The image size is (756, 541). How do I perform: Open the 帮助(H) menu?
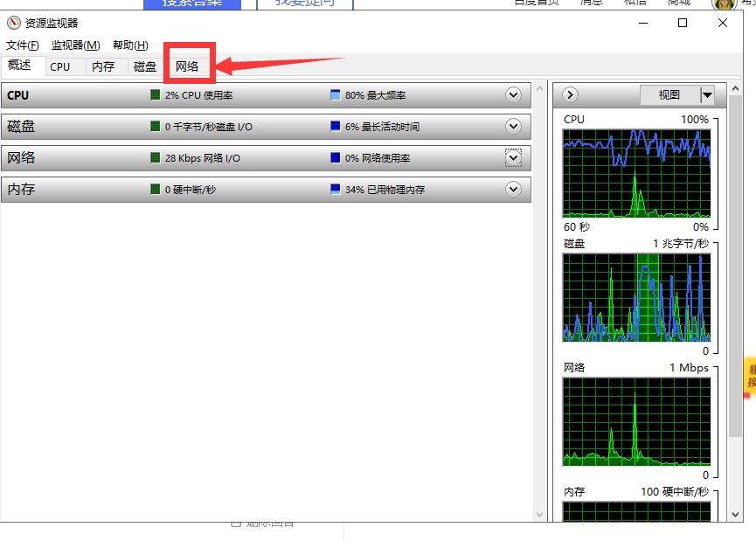130,45
